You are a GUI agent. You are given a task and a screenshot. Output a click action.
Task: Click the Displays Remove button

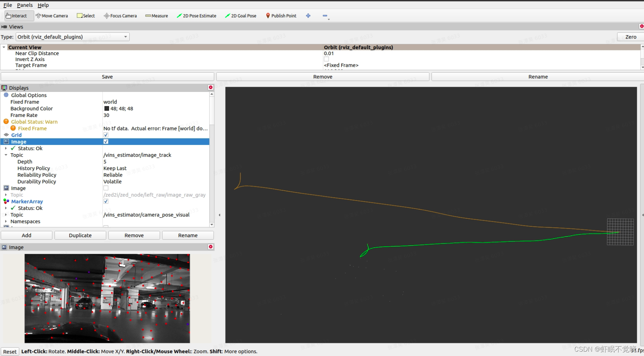click(x=134, y=235)
